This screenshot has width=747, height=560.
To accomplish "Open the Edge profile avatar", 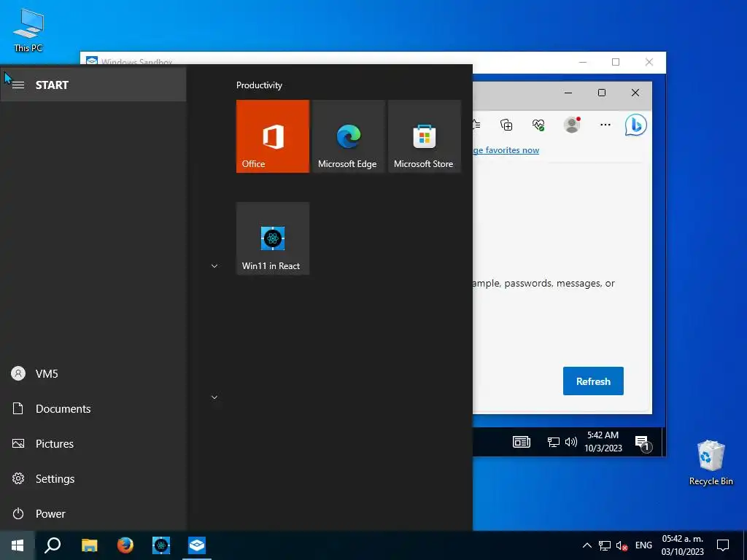I will click(572, 125).
